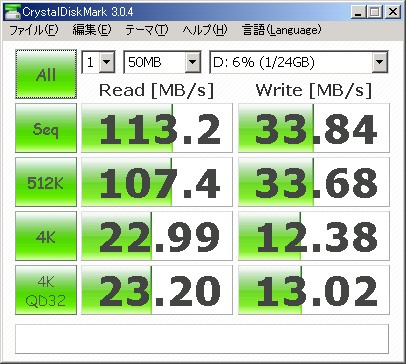Run all benchmarks with the All button
406x364 pixels.
click(x=46, y=74)
